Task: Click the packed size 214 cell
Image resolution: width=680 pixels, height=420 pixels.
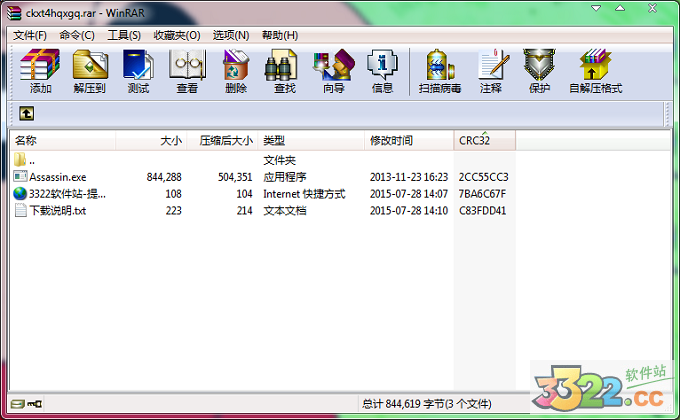Action: point(245,211)
